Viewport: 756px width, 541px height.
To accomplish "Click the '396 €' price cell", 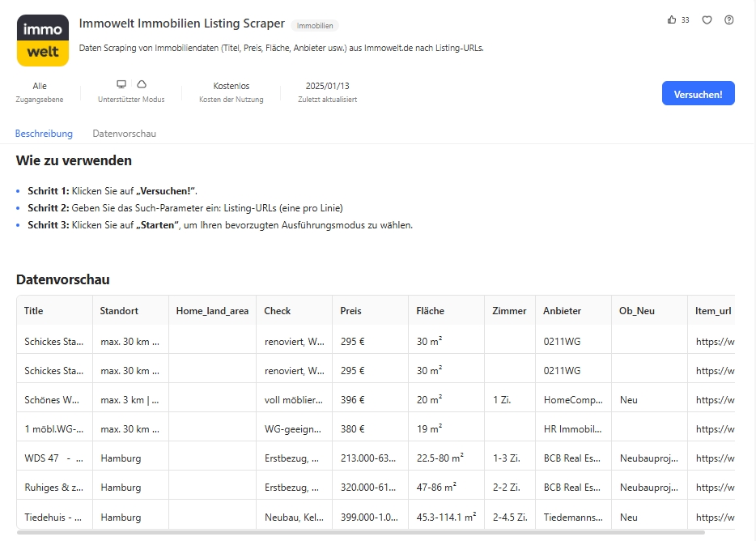I will pyautogui.click(x=370, y=399).
